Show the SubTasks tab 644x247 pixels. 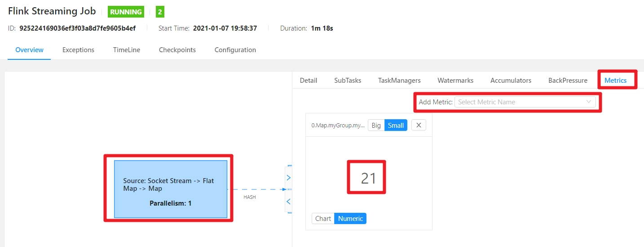point(348,81)
